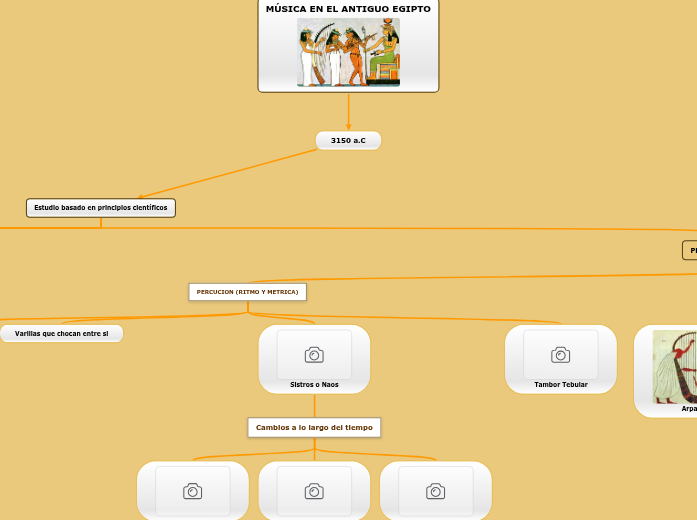Select the partially visible node at right edge
The width and height of the screenshot is (697, 520).
pyautogui.click(x=690, y=250)
